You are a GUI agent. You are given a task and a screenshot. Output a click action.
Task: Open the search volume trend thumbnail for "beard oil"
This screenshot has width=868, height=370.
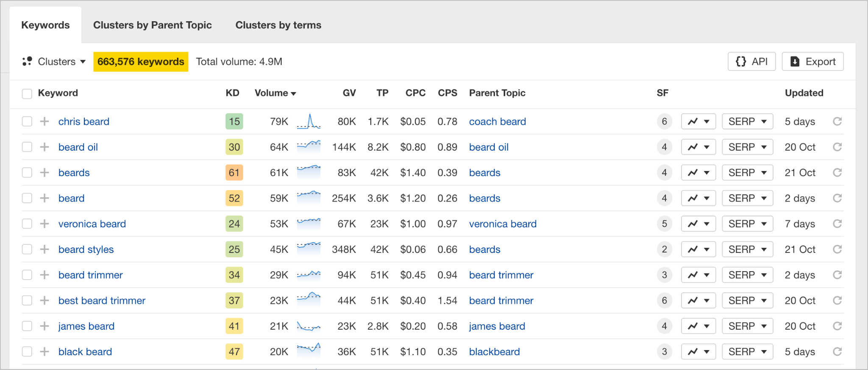coord(309,147)
